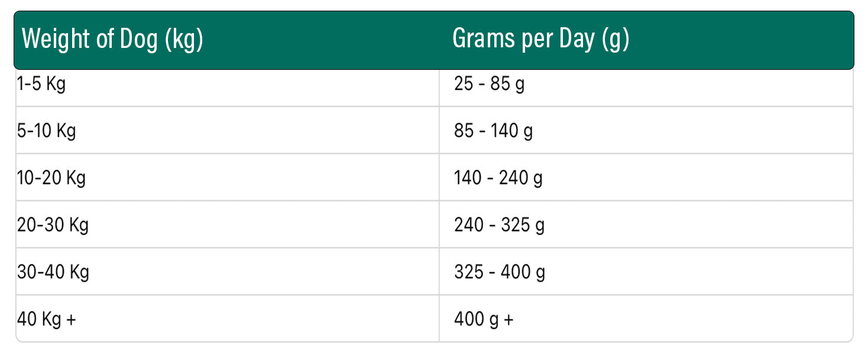Select the 30-40 Kg weight cell
The height and width of the screenshot is (355, 868).
click(227, 272)
